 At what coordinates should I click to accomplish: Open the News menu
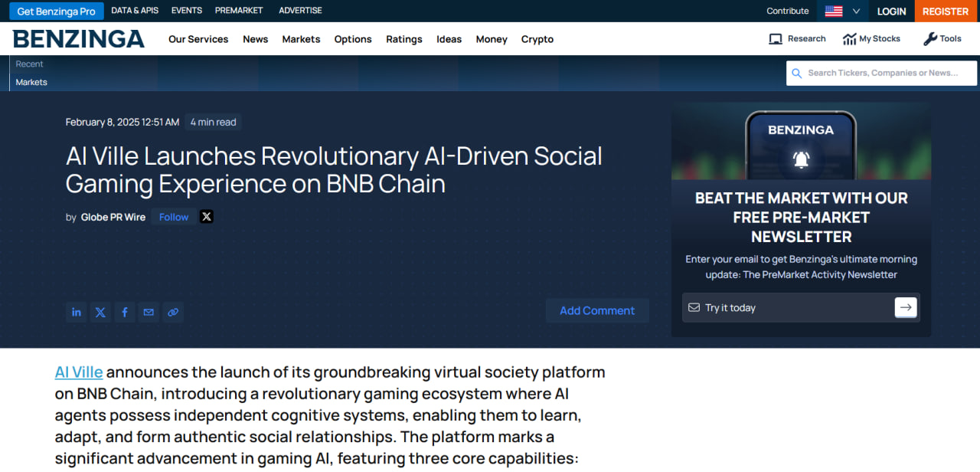256,39
